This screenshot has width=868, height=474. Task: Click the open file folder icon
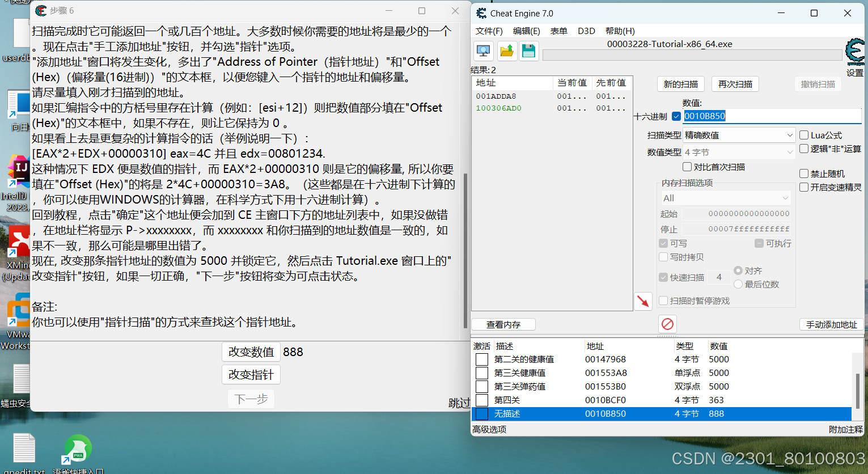point(507,51)
